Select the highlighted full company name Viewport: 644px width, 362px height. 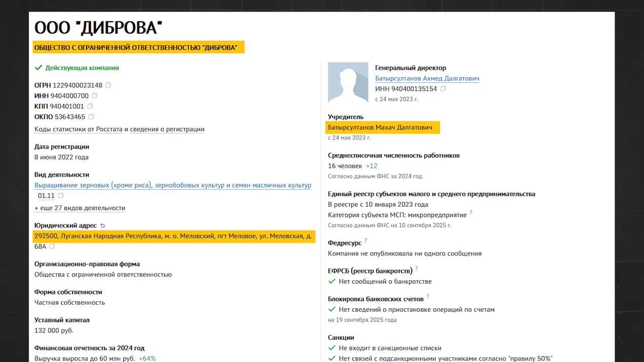tap(136, 48)
